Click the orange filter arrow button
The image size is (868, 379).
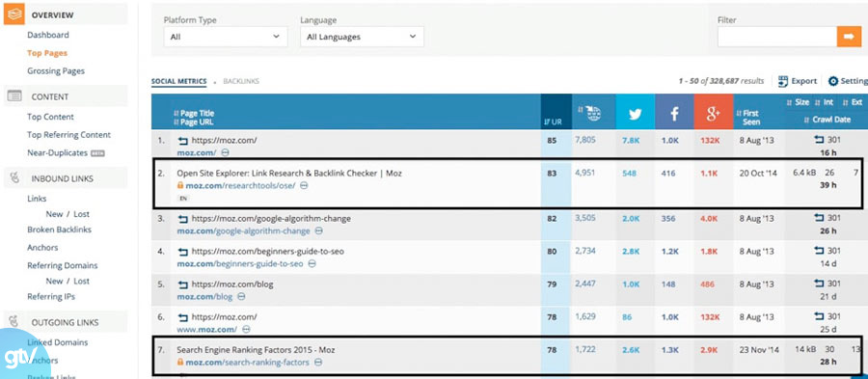pyautogui.click(x=849, y=37)
